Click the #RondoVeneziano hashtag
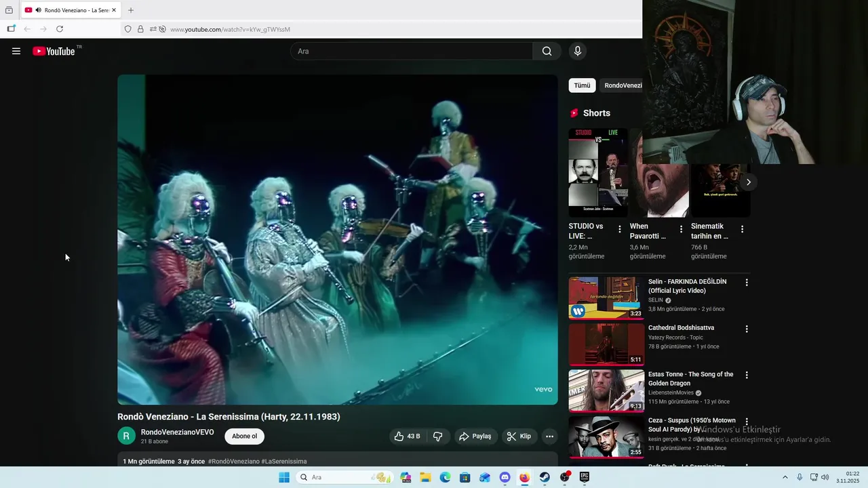868x488 pixels. pos(234,462)
